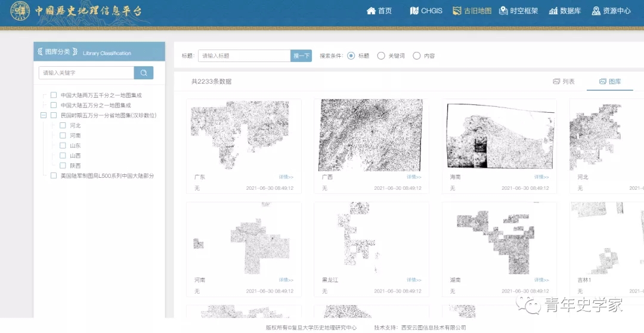This screenshot has width=644, height=333.
Task: Click the 广东 card title text
Action: coord(200,177)
